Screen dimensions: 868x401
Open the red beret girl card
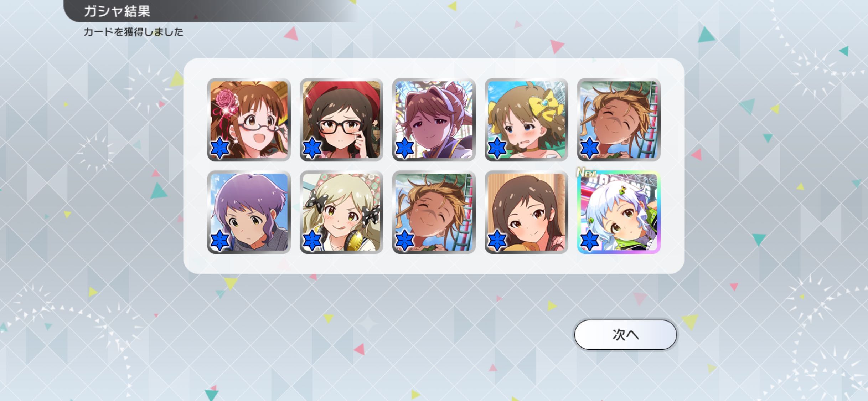[341, 120]
